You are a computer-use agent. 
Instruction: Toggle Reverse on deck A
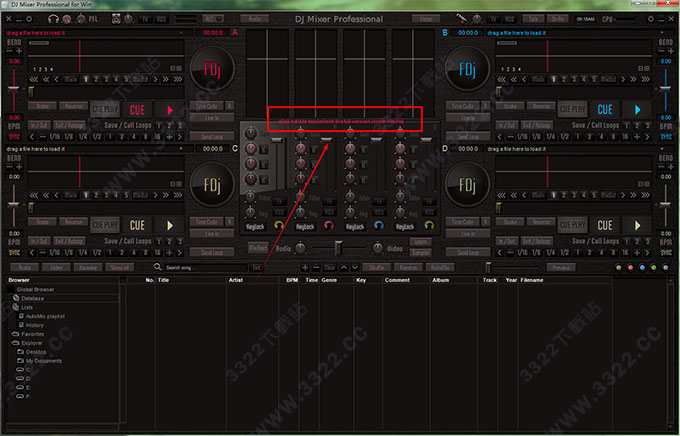click(73, 106)
